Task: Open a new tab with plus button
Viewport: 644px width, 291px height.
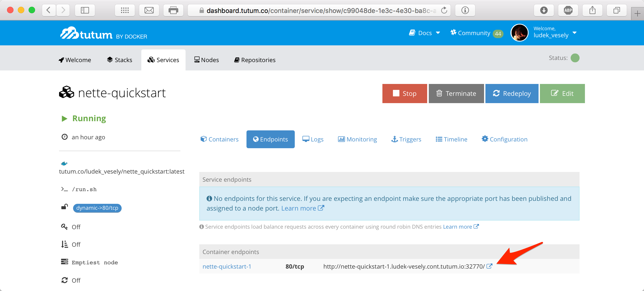Action: [x=638, y=13]
